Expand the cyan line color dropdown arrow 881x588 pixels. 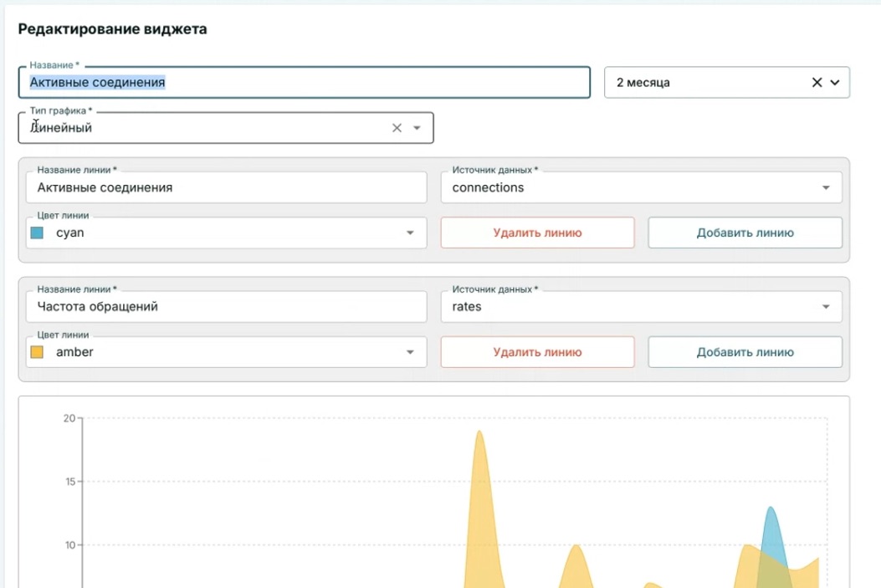pos(410,233)
